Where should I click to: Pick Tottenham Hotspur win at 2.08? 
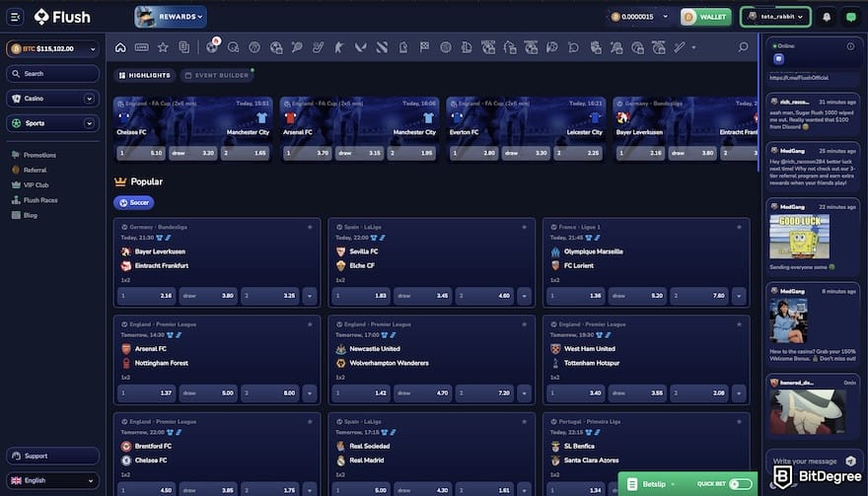(x=698, y=393)
